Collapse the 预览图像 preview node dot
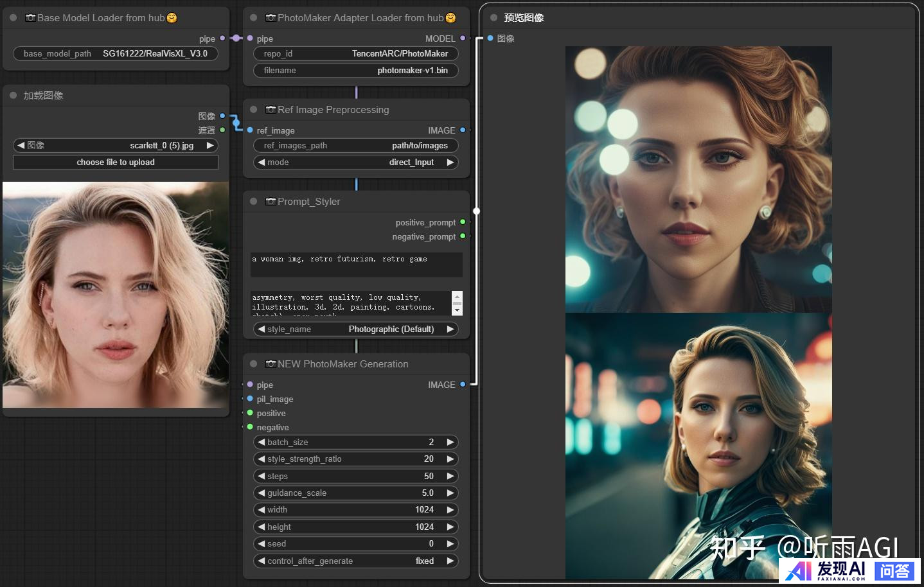 (x=493, y=18)
